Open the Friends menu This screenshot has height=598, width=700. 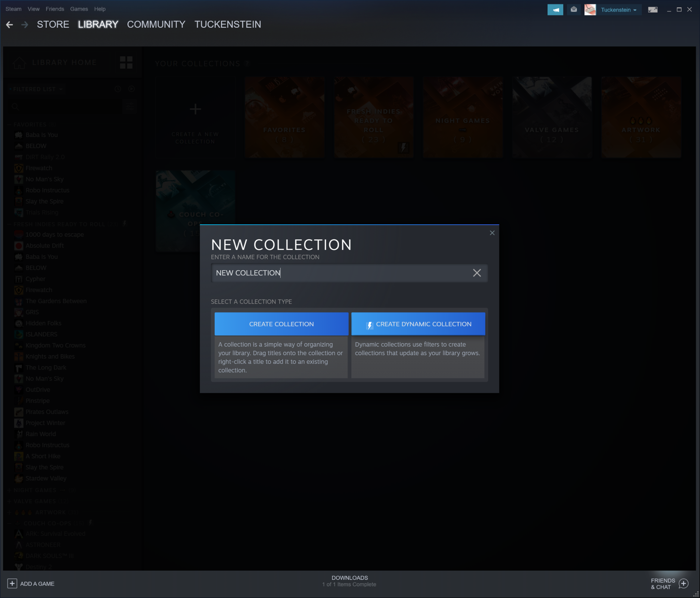[x=55, y=9]
